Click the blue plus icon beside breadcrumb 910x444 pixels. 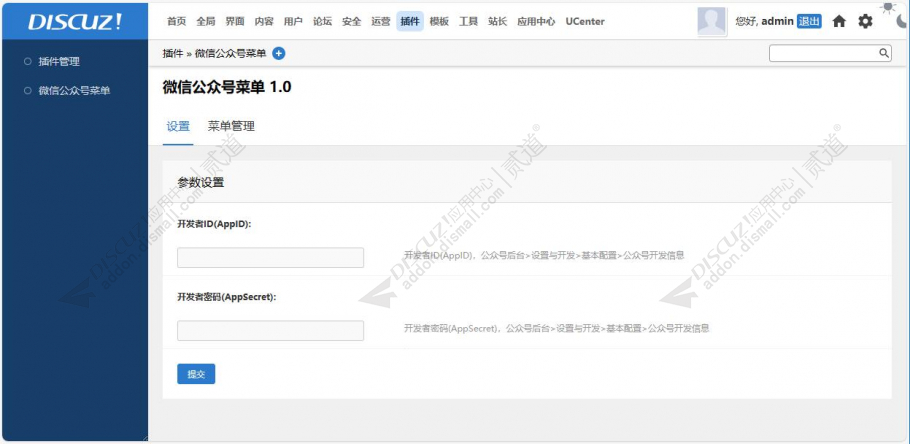(x=279, y=53)
